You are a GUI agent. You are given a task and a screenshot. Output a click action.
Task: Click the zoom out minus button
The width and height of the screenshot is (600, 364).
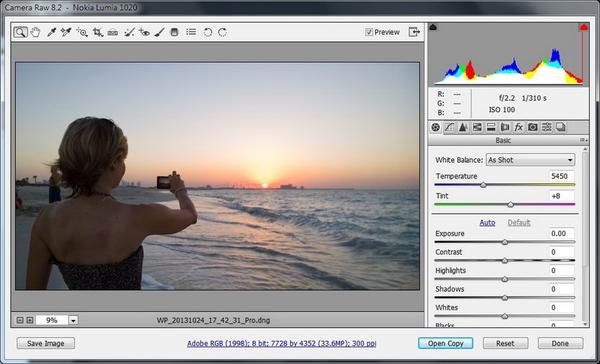pos(20,320)
